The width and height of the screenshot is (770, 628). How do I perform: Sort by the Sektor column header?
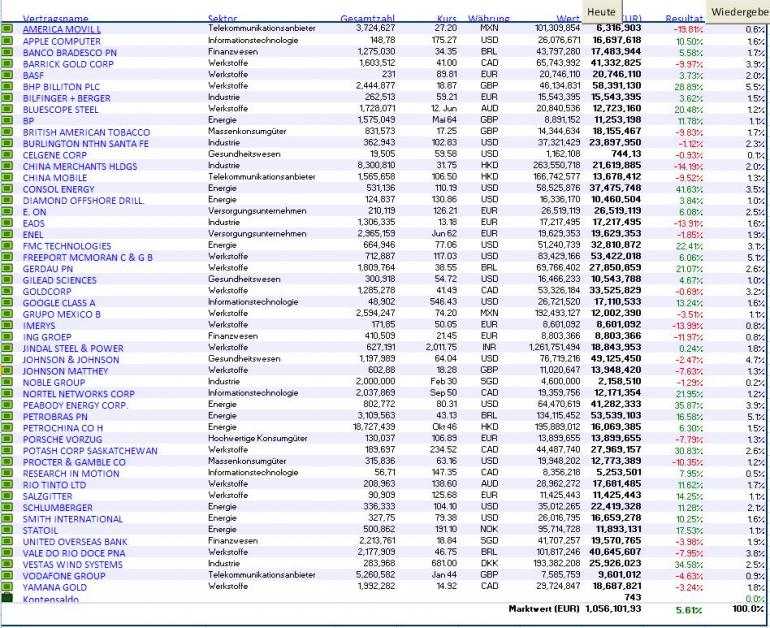(x=222, y=19)
